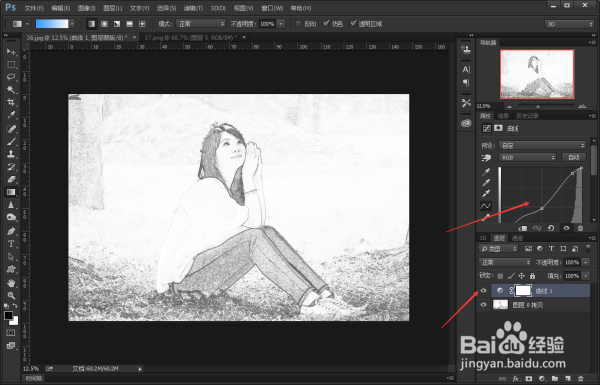This screenshot has width=600, height=385.
Task: Open the gradient picker dropdown arrow
Action: (x=72, y=24)
